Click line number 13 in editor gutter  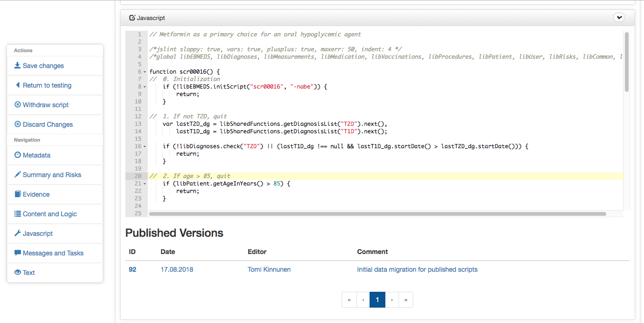click(x=138, y=124)
